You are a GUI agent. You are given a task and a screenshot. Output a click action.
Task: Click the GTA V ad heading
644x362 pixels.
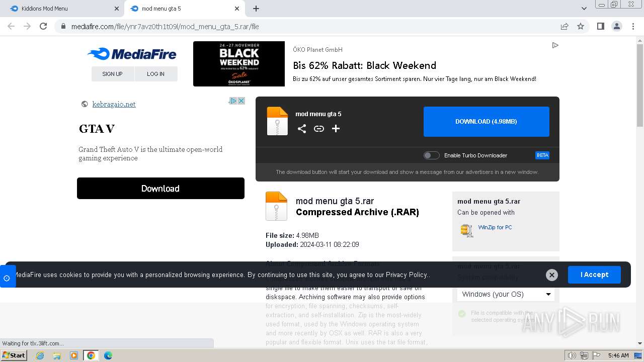(97, 129)
